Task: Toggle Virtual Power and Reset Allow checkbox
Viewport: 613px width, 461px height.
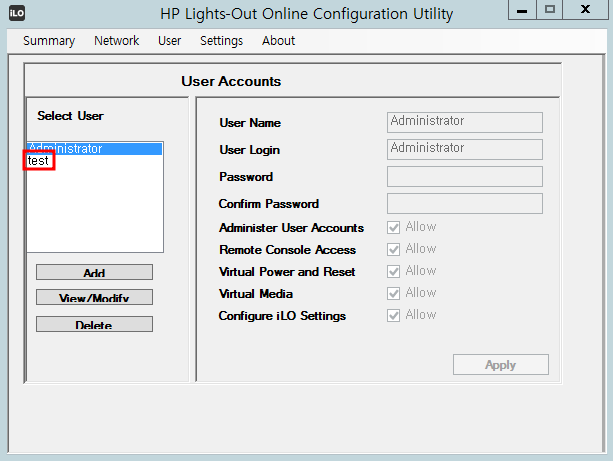Action: [x=394, y=271]
